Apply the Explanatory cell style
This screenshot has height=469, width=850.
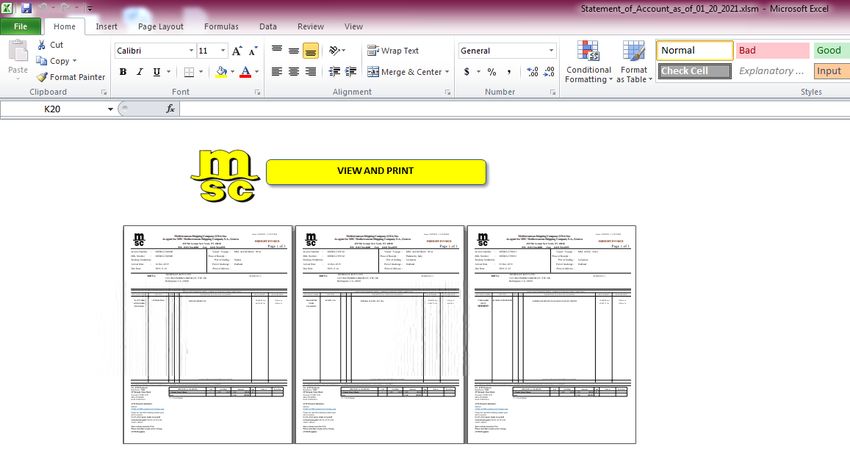[x=772, y=71]
